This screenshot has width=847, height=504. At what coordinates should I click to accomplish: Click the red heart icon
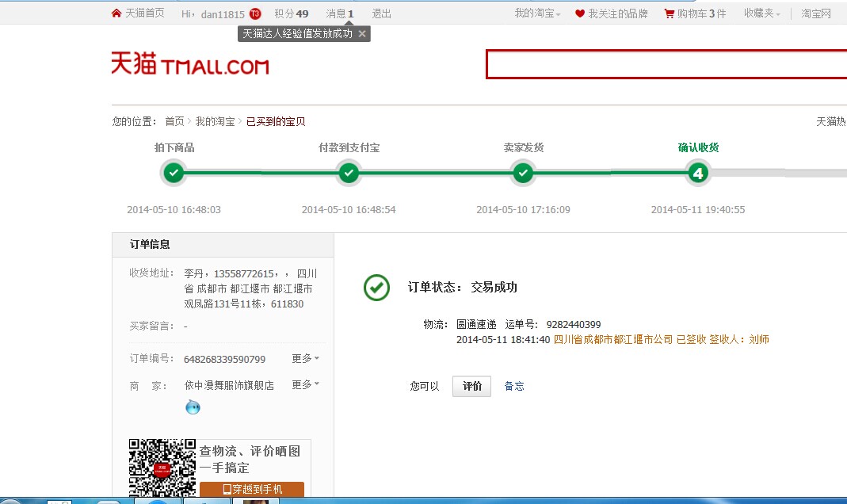580,13
